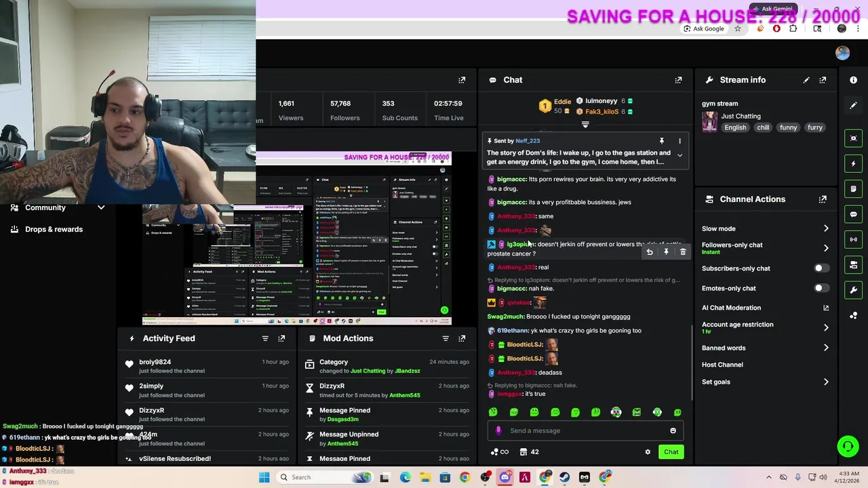The image size is (868, 488).
Task: Send message with green Chat button
Action: pyautogui.click(x=671, y=452)
